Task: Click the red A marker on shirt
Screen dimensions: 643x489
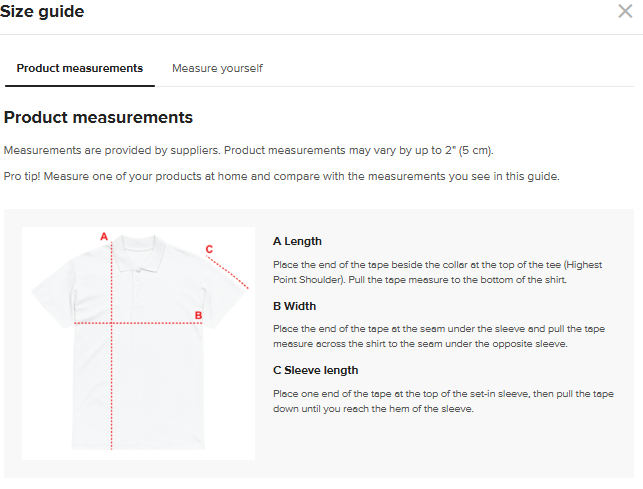Action: pos(103,237)
